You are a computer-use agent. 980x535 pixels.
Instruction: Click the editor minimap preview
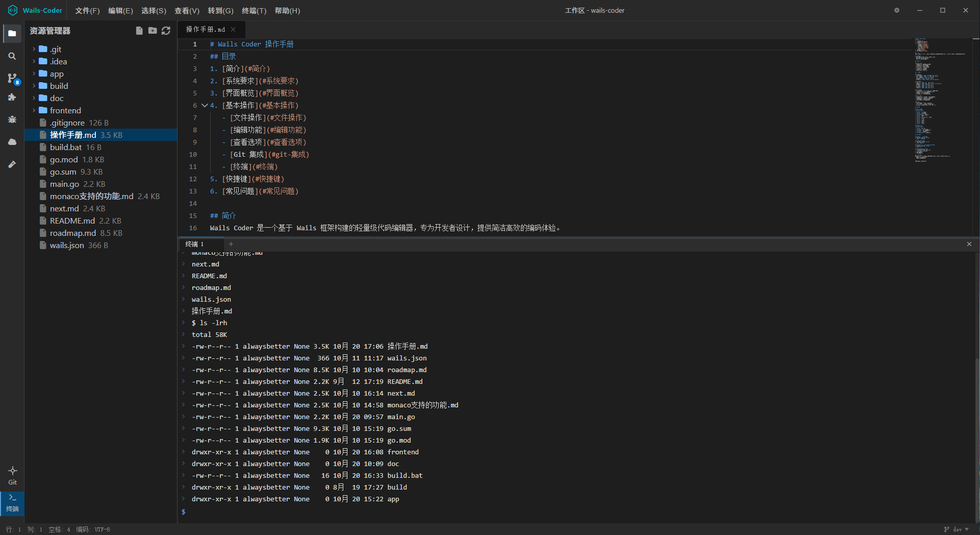(940, 100)
